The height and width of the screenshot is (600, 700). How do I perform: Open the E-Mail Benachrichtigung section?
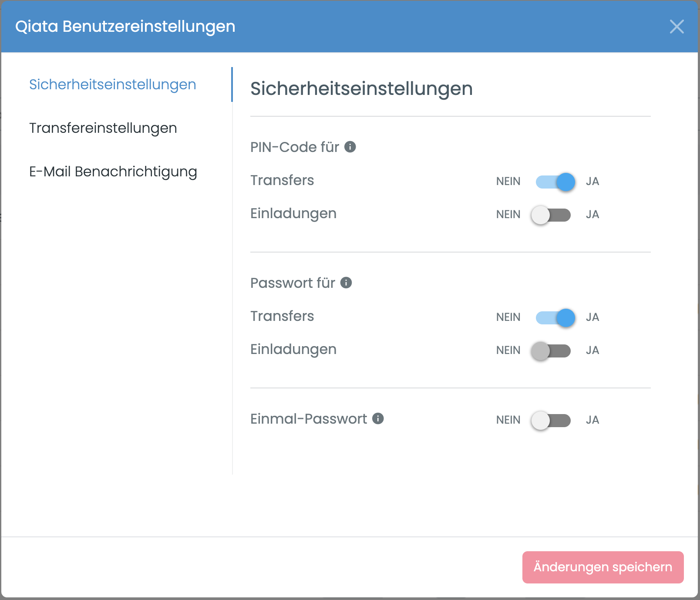coord(113,172)
